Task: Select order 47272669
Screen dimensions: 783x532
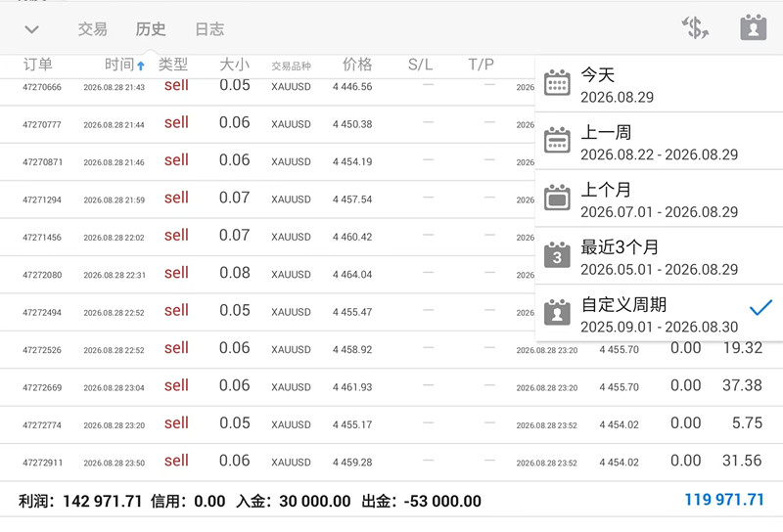Action: pyautogui.click(x=42, y=388)
